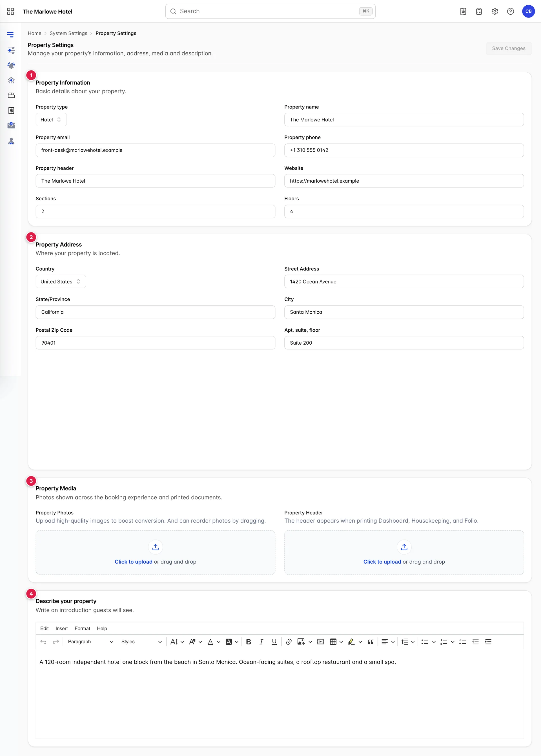Insert media using the editor toolbar
The image size is (541, 756).
point(320,642)
